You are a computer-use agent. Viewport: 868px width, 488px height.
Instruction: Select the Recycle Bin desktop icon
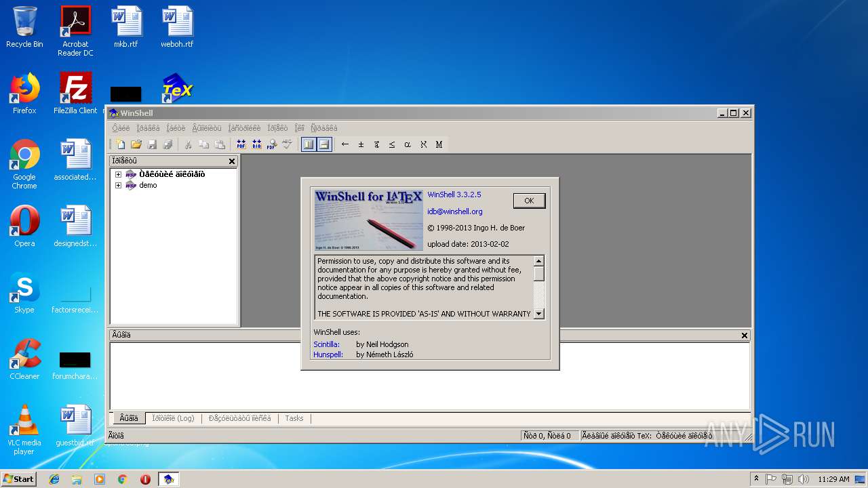point(24,27)
